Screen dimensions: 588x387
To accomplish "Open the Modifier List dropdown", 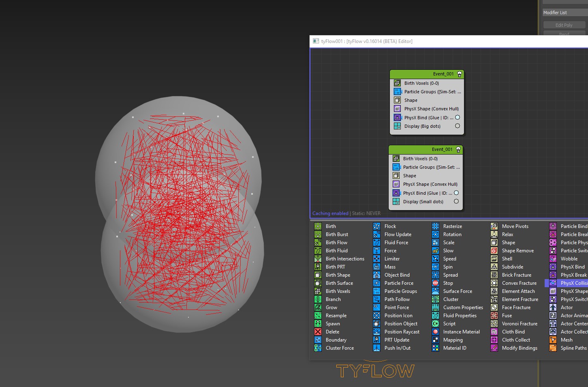I will coord(565,13).
